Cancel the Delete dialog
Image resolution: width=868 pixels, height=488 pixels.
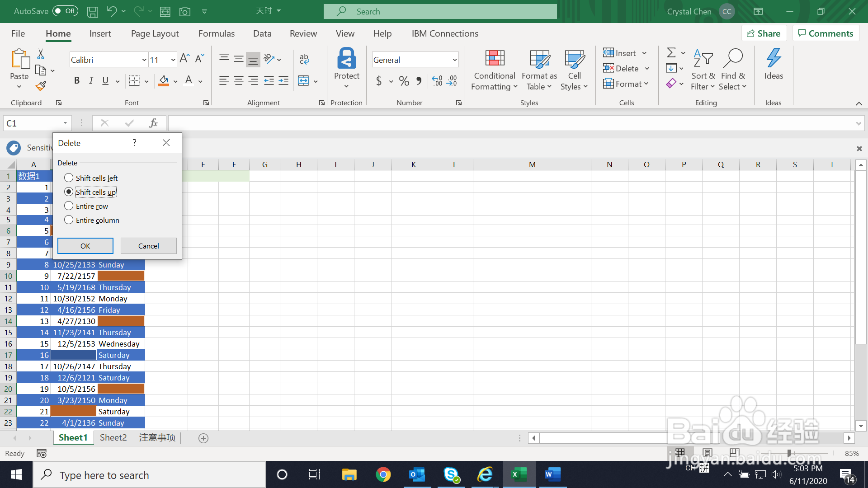tap(149, 246)
